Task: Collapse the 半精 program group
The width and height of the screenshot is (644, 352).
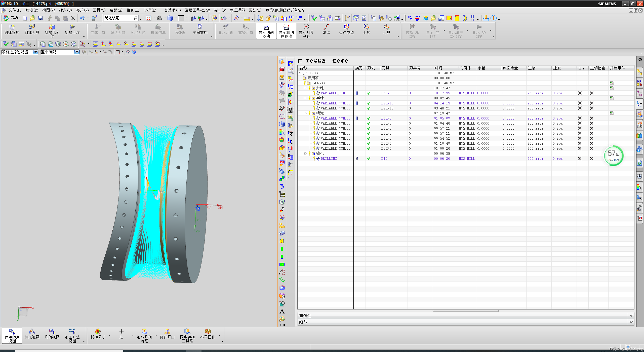Action: pyautogui.click(x=305, y=98)
